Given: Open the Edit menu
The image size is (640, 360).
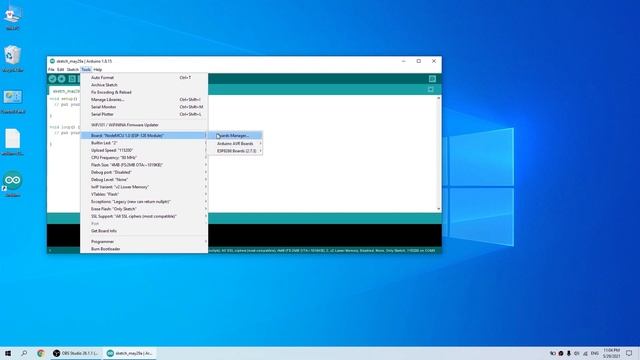Looking at the screenshot, I should pyautogui.click(x=60, y=70).
